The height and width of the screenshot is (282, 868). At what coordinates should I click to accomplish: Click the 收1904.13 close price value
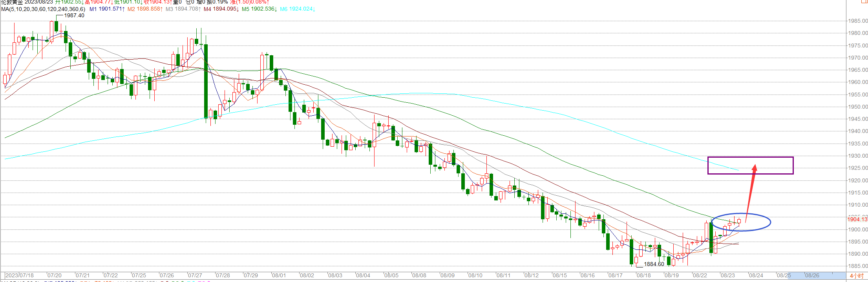click(x=158, y=2)
